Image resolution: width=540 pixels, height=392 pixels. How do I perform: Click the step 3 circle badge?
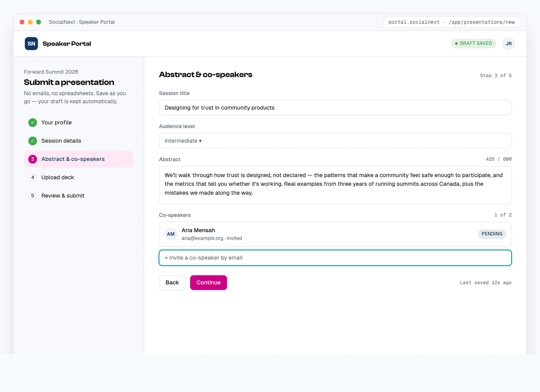point(33,159)
